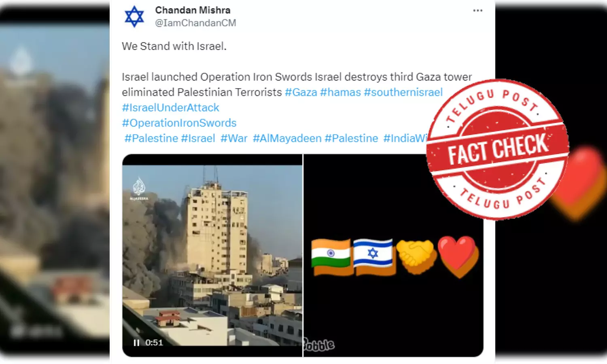Open the @IamChandanCM handle
The height and width of the screenshot is (364, 607).
195,23
